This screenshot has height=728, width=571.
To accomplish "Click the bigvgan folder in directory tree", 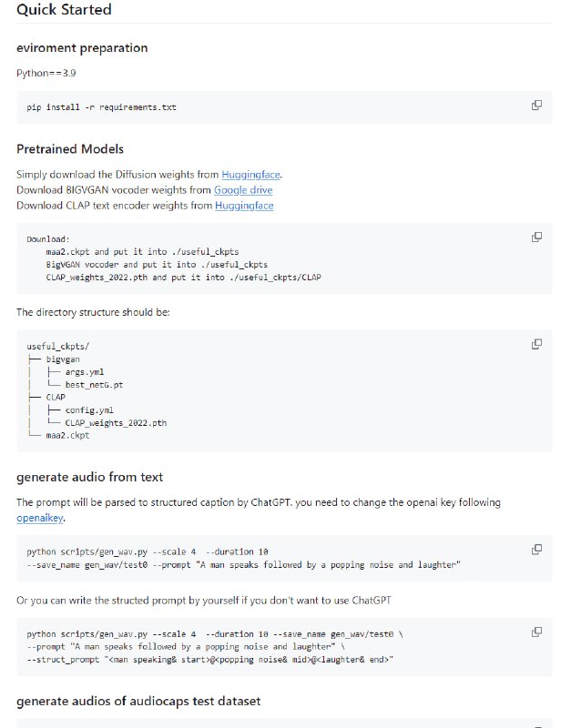I will (x=64, y=359).
